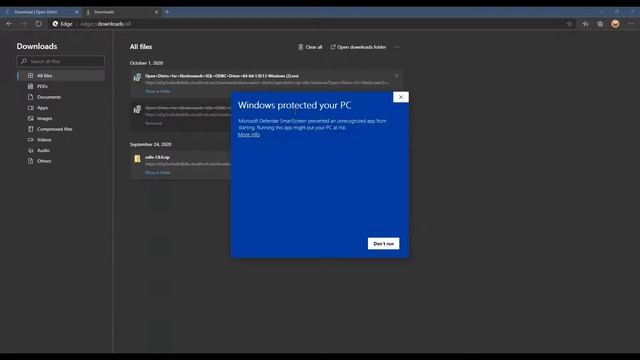Open the user profile avatar

615,24
